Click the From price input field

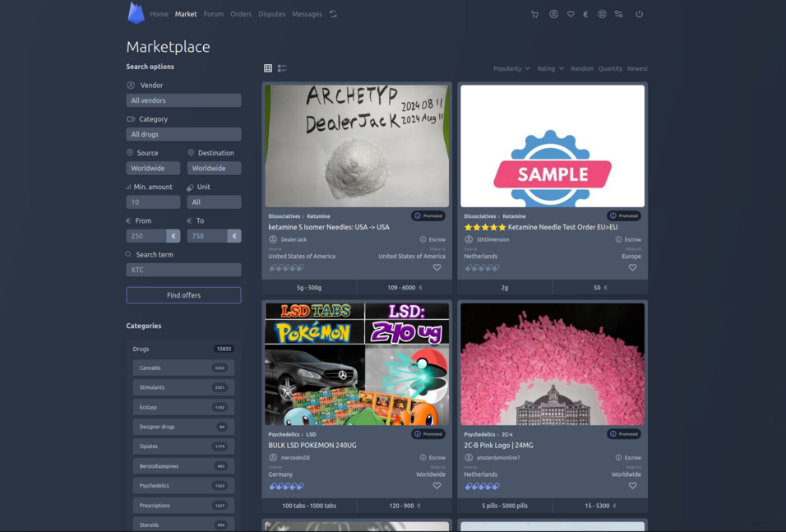(146, 236)
